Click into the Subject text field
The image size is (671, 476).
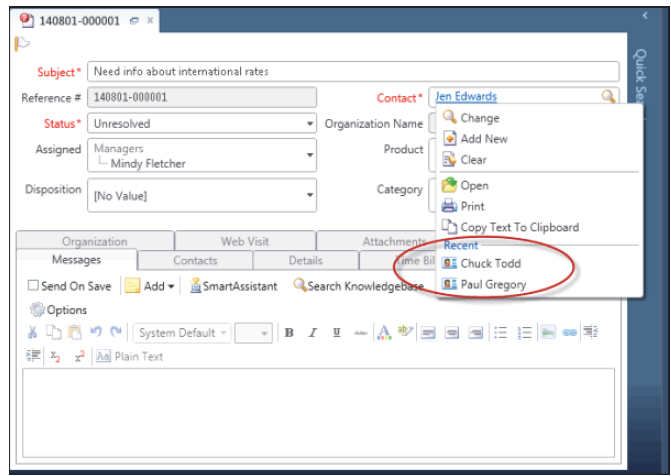click(x=350, y=72)
